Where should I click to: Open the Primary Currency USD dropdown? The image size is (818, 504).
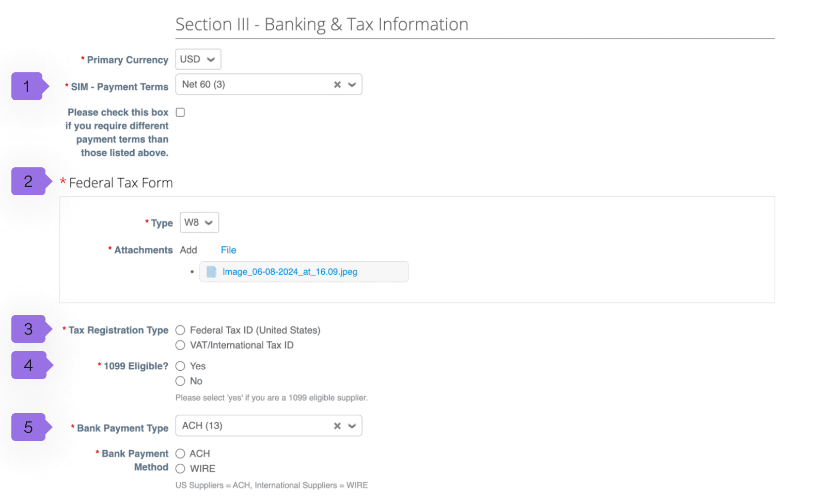coord(198,59)
